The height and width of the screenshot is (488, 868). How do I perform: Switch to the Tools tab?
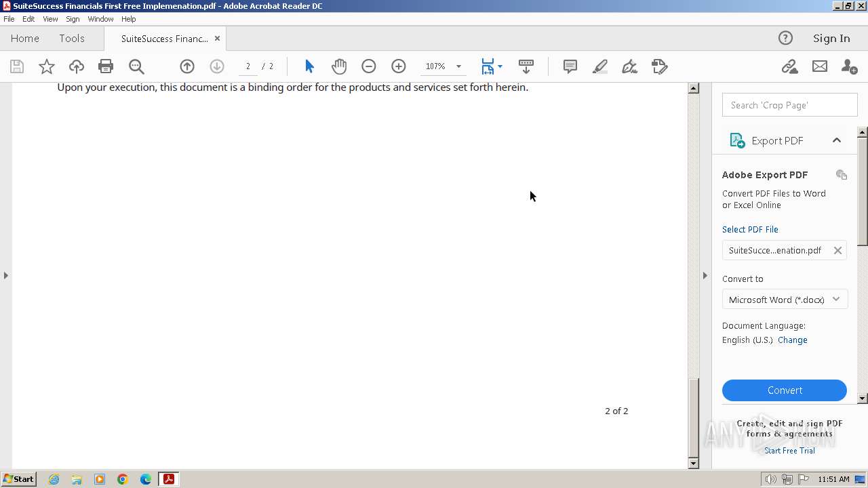click(72, 38)
